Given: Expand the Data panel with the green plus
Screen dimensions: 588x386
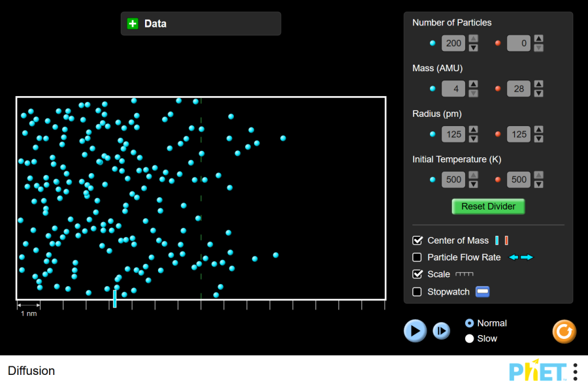Looking at the screenshot, I should (133, 24).
